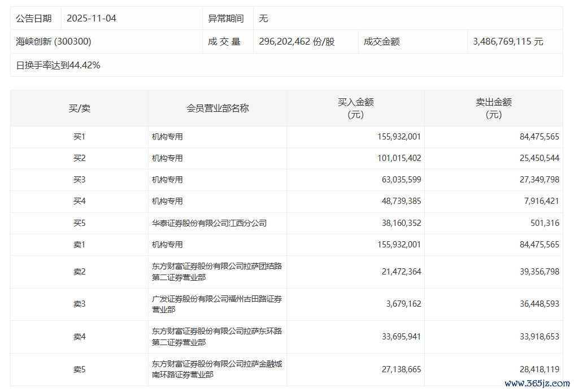The height and width of the screenshot is (392, 574).
Task: Select buy amount 63,035,599
Action: coord(401,180)
